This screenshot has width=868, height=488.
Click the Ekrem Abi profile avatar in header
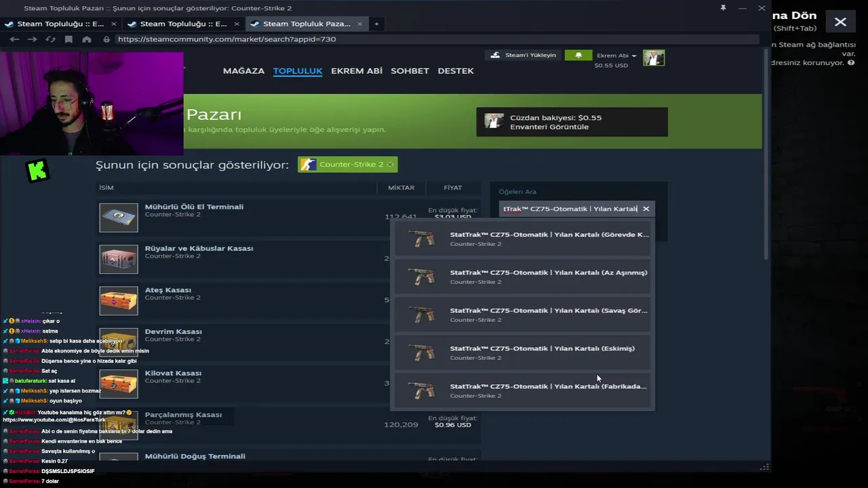click(x=654, y=58)
